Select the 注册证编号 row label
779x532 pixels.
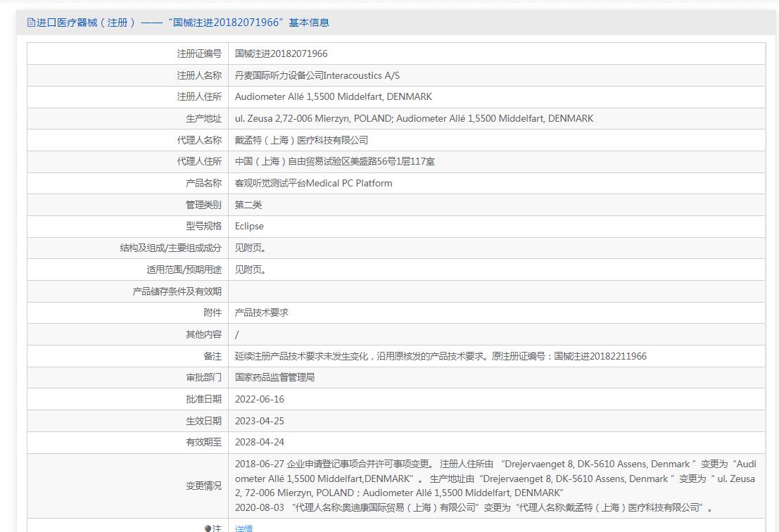[199, 53]
